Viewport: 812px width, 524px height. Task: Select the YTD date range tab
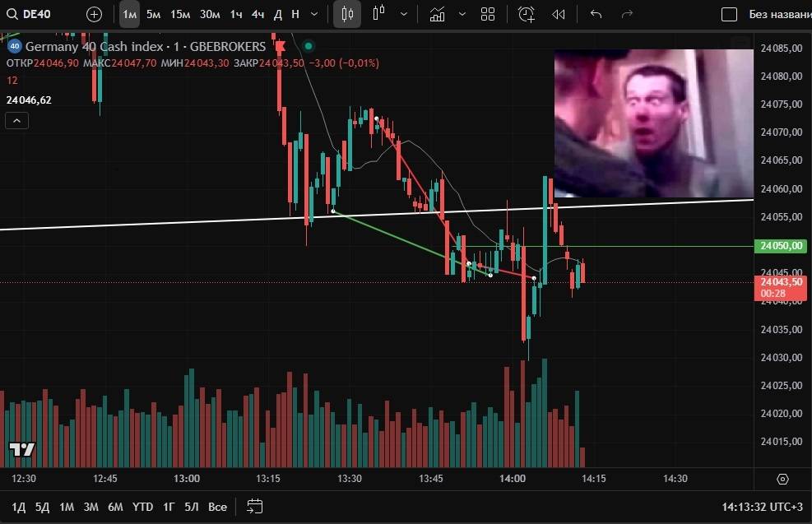[142, 507]
